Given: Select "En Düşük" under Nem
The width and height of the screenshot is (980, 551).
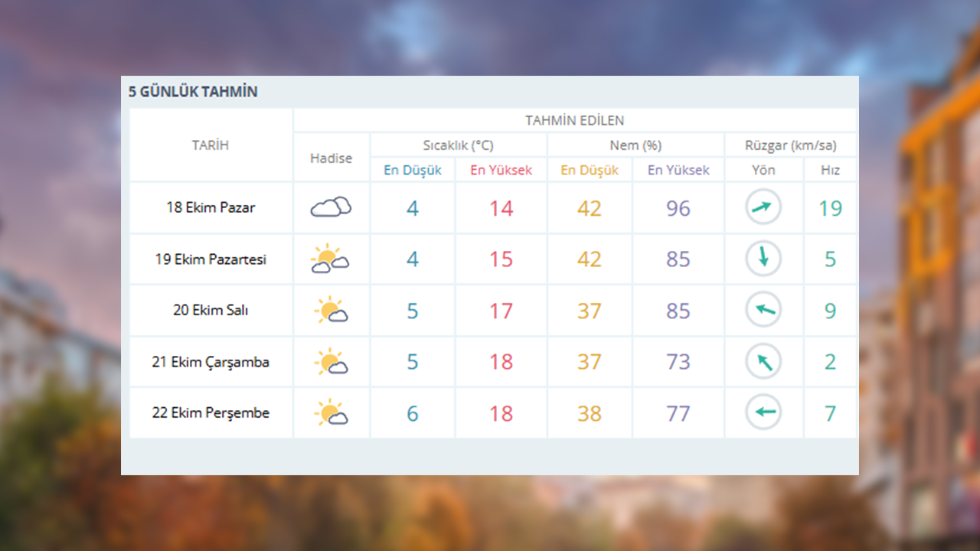Looking at the screenshot, I should (x=590, y=171).
